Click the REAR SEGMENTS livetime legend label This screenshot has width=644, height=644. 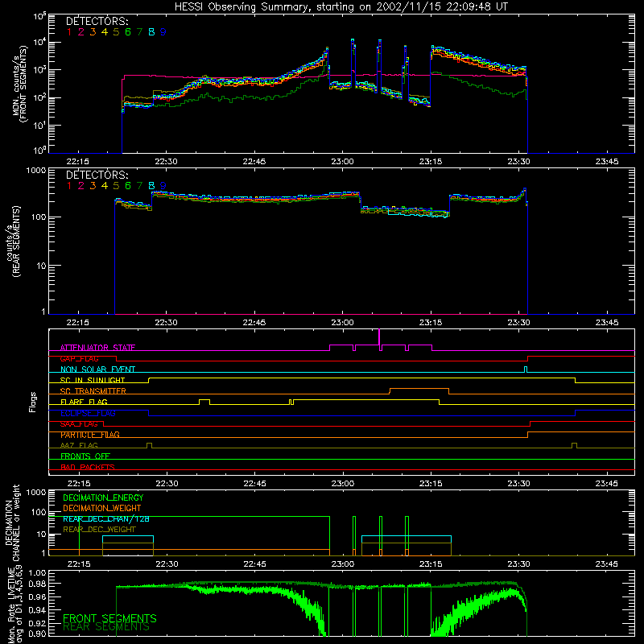click(106, 627)
